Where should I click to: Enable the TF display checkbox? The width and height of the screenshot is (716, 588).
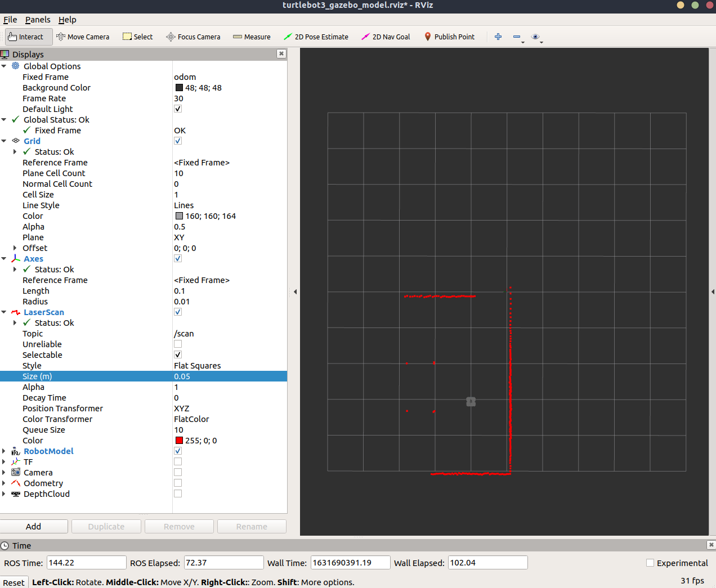(178, 462)
